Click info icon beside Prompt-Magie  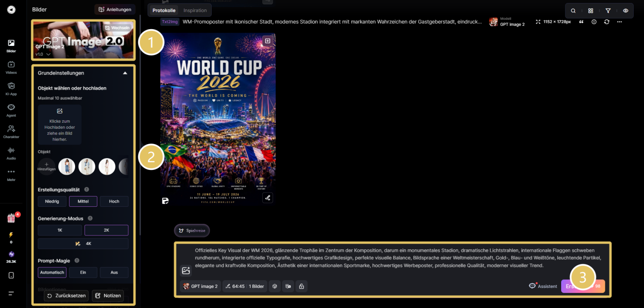pos(77,260)
